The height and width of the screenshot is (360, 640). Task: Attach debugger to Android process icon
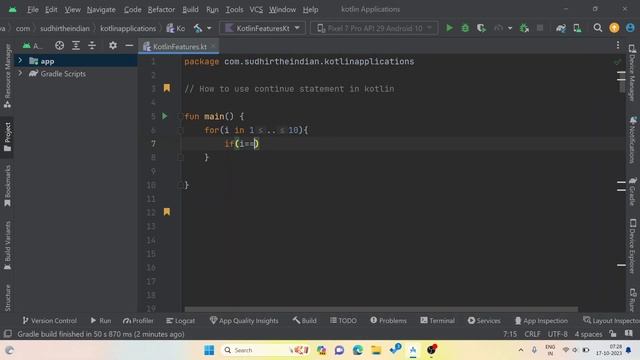(x=524, y=28)
